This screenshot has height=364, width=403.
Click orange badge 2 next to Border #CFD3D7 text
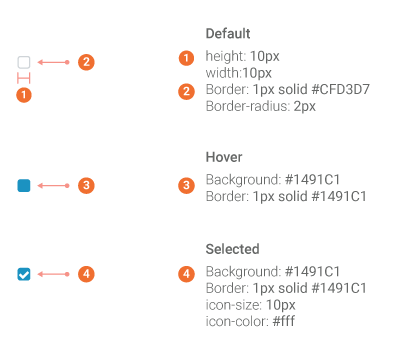pyautogui.click(x=186, y=92)
